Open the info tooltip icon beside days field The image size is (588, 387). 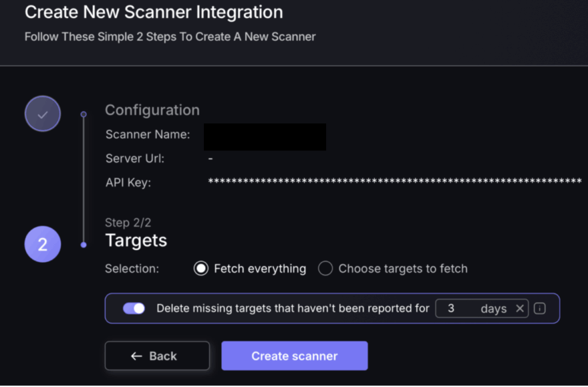pos(539,308)
